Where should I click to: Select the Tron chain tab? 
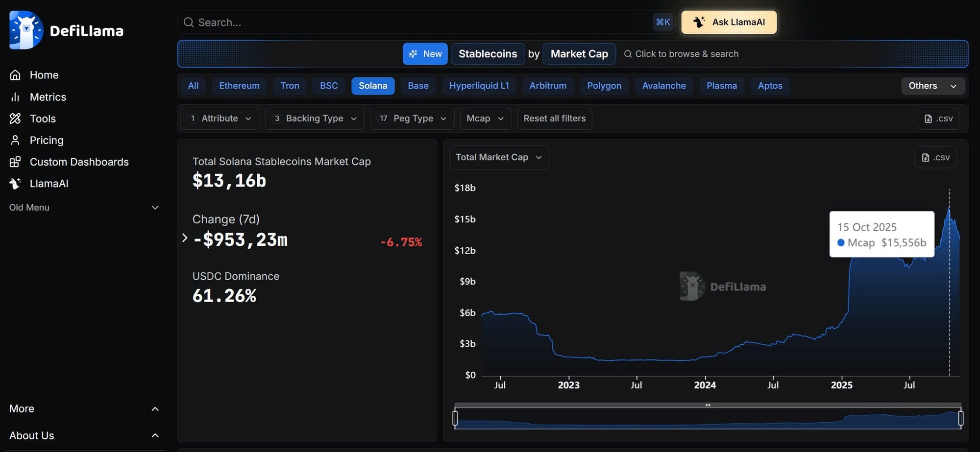(290, 86)
